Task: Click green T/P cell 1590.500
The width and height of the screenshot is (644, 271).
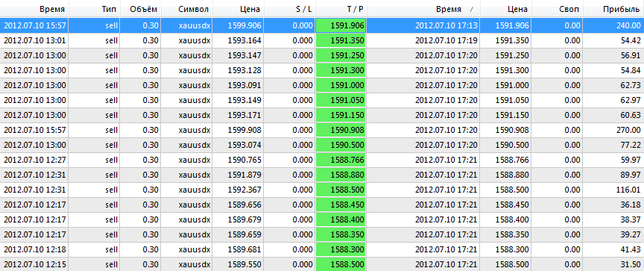Action: [x=341, y=145]
